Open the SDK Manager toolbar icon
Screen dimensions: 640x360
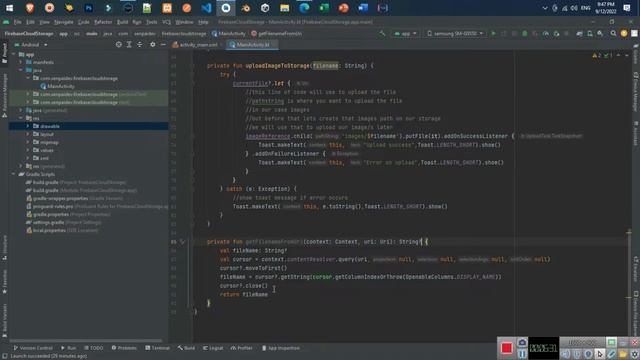pos(600,33)
